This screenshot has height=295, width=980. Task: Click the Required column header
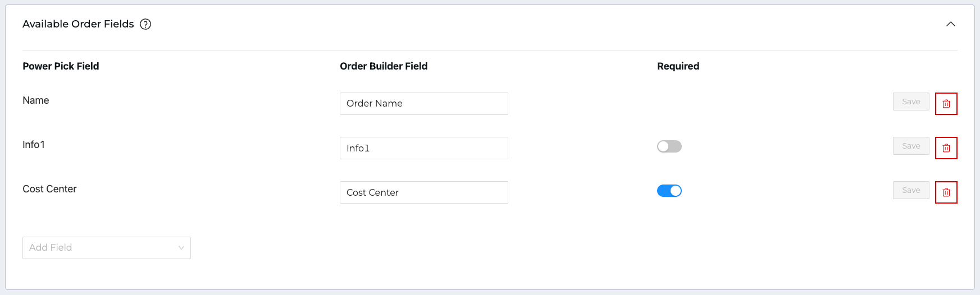tap(678, 66)
